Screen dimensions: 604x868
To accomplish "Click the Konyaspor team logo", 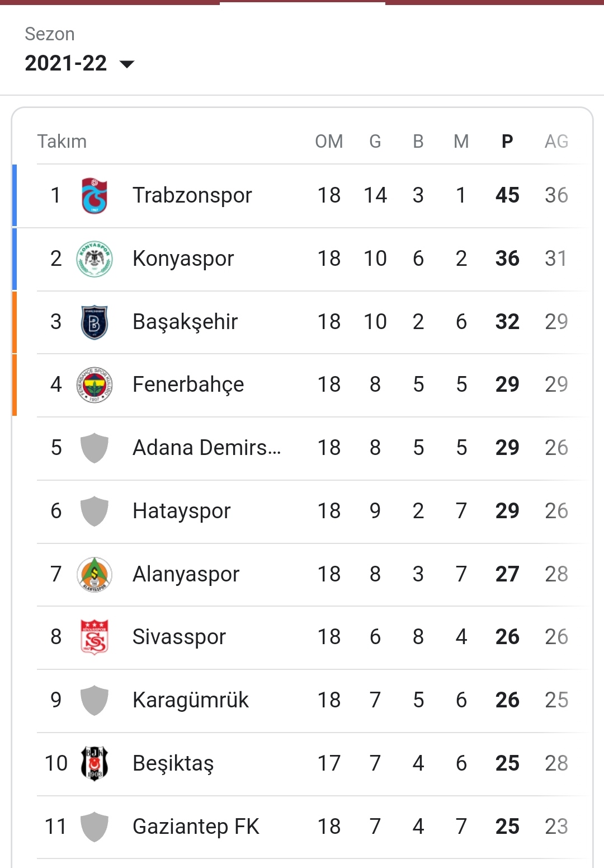I will click(x=95, y=259).
